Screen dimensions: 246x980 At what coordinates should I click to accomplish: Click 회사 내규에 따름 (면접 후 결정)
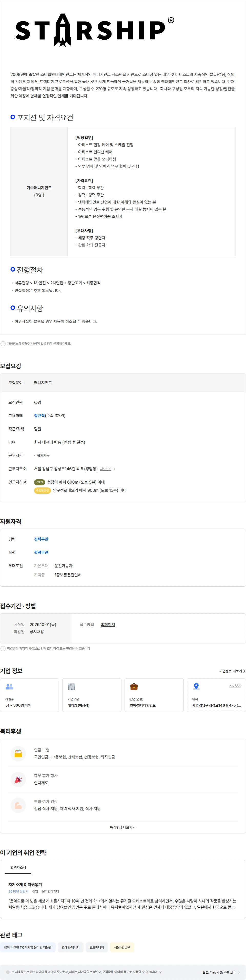pos(59,442)
